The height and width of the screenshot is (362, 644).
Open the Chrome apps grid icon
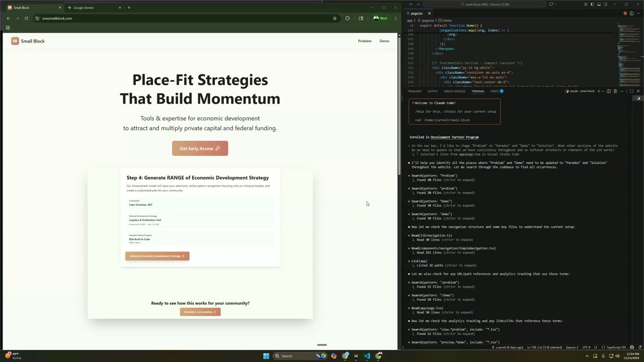pos(8,28)
